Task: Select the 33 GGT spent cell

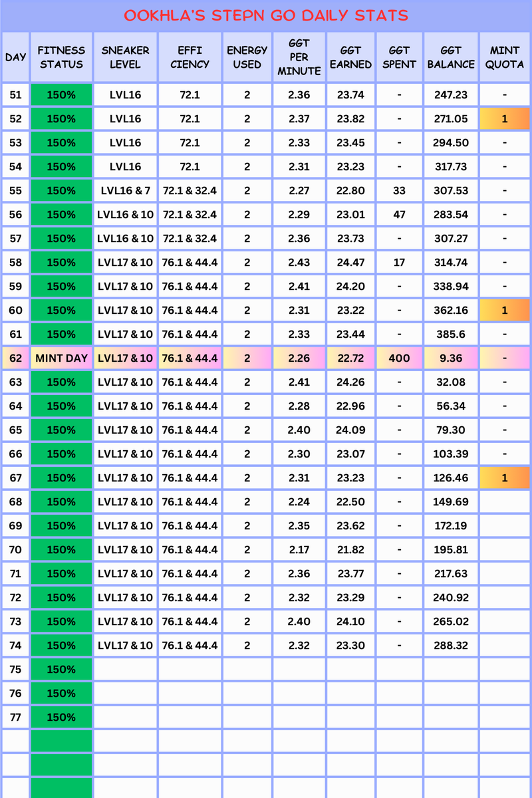Action: coord(399,191)
